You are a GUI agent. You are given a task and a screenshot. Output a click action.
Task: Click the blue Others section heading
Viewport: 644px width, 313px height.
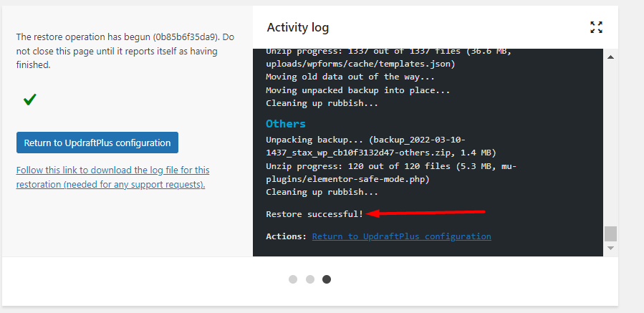(286, 124)
